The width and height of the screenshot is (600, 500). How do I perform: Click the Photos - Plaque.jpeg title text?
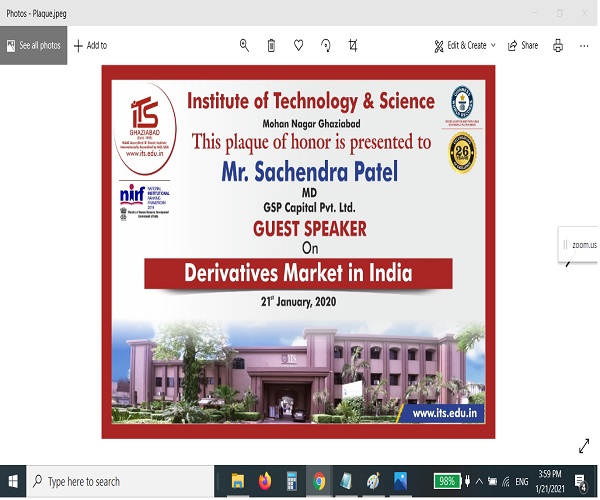[x=36, y=14]
